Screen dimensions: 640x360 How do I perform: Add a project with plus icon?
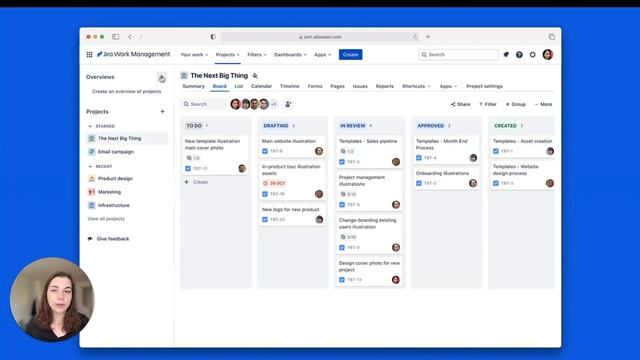[162, 111]
